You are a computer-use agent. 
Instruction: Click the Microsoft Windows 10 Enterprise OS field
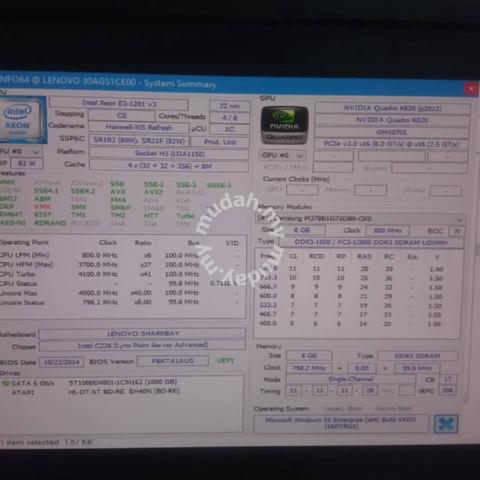(341, 423)
